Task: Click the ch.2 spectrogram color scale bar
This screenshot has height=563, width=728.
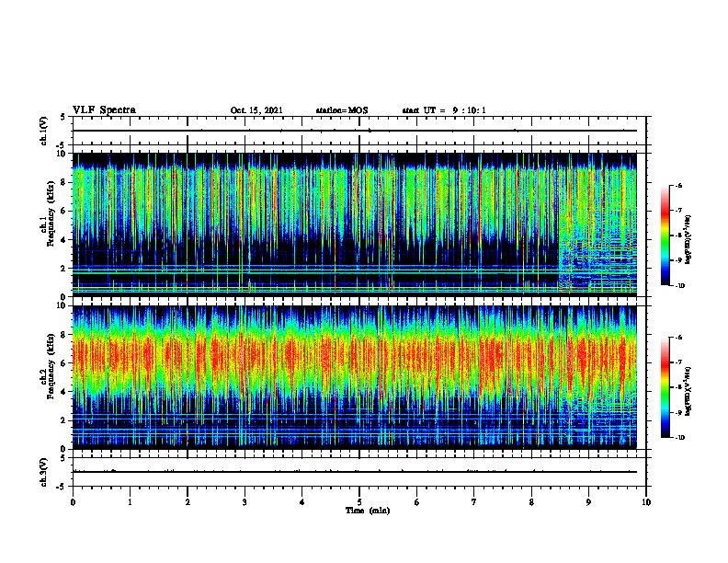Action: pyautogui.click(x=665, y=387)
